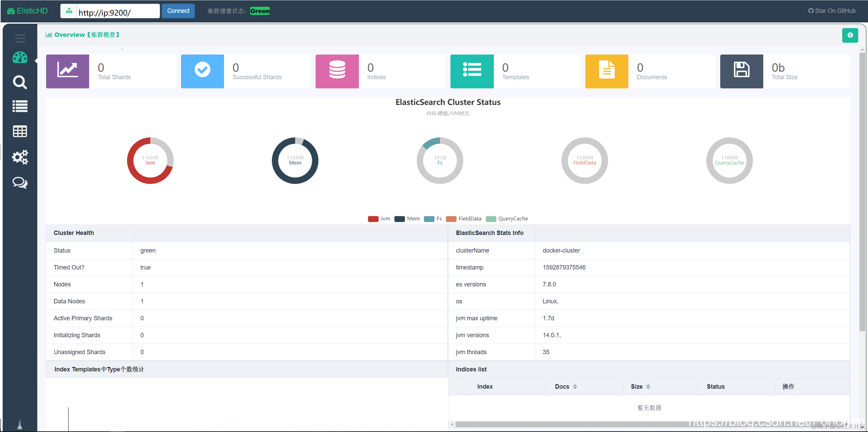Open the chat bubbles sidebar icon
Image resolution: width=868 pixels, height=432 pixels.
tap(20, 182)
